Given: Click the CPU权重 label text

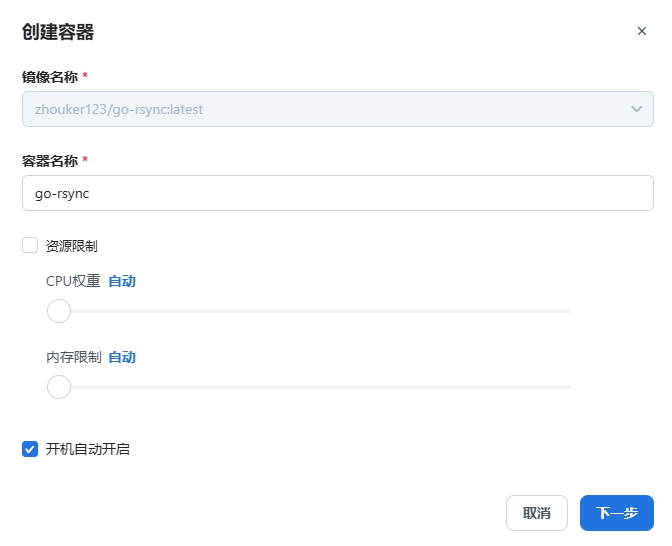Looking at the screenshot, I should click(x=73, y=282).
